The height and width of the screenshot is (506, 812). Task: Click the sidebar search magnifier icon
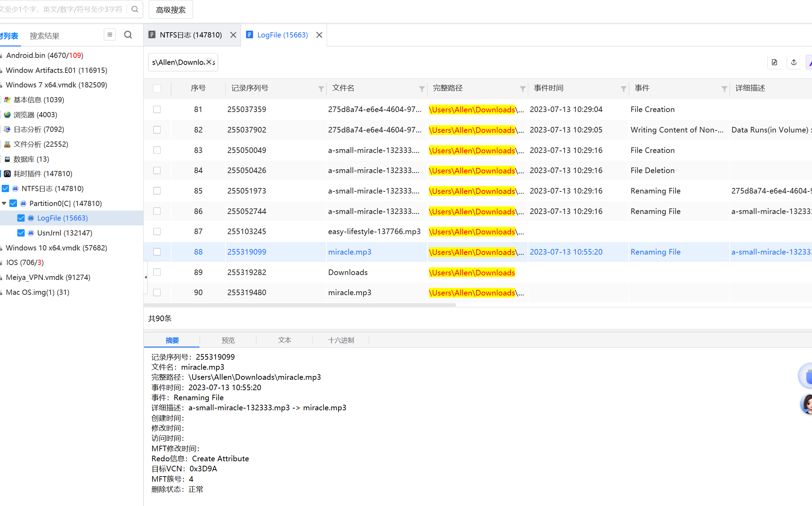pos(128,35)
